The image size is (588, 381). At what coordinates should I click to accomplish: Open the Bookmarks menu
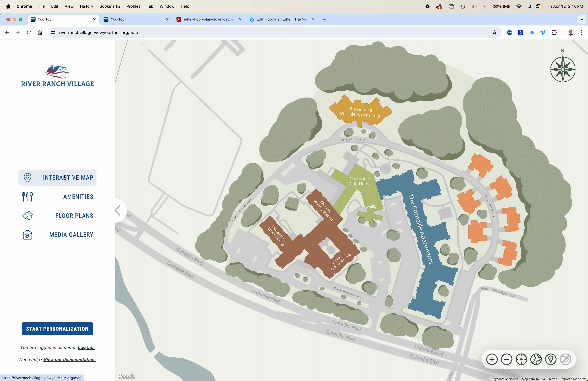click(110, 6)
